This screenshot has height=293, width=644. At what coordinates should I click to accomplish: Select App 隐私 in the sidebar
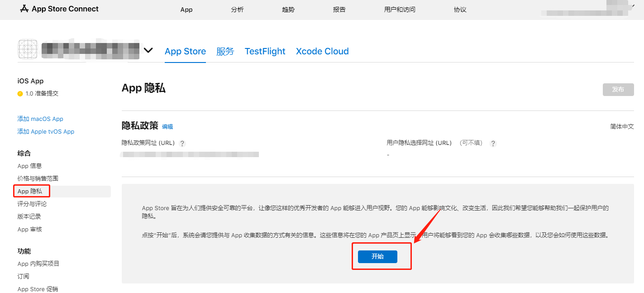30,191
